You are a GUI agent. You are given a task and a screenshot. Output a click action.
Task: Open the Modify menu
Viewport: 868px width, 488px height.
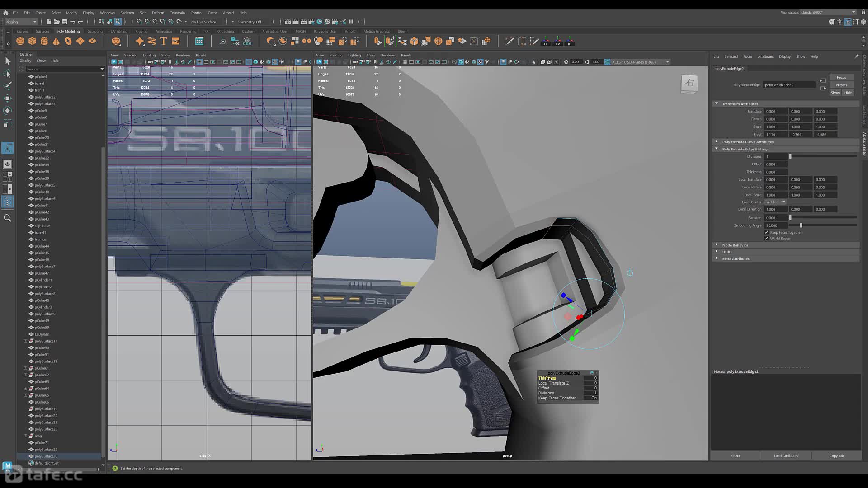coord(71,13)
